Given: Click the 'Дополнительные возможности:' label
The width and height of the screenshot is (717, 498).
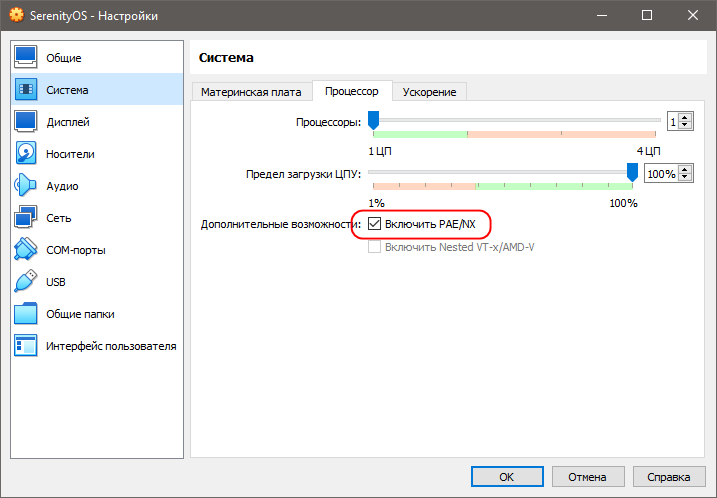Looking at the screenshot, I should (281, 225).
